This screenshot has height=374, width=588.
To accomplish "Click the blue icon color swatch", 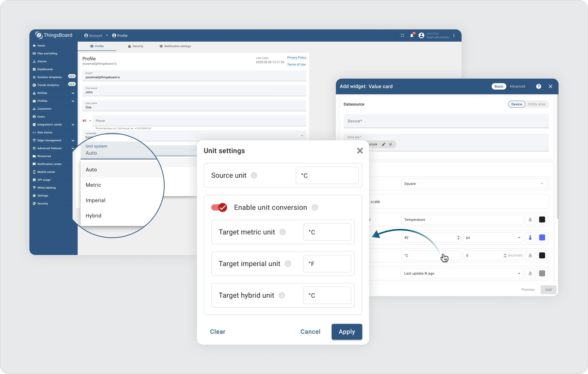I will [542, 238].
